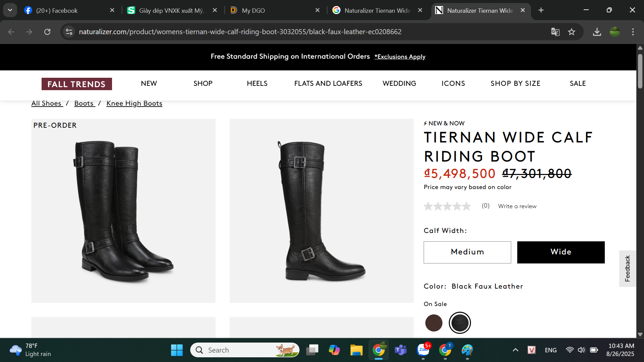View site information icon in address bar
Image resolution: width=644 pixels, height=362 pixels.
[x=69, y=32]
